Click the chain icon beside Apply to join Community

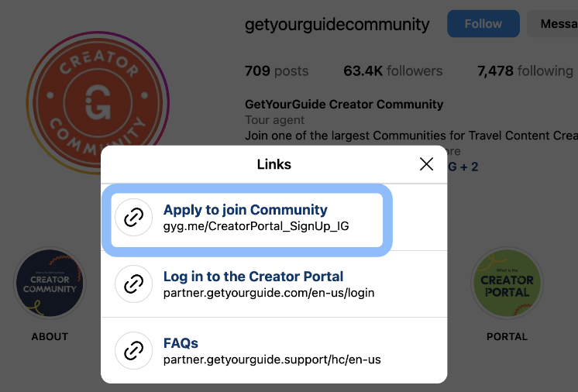(133, 217)
